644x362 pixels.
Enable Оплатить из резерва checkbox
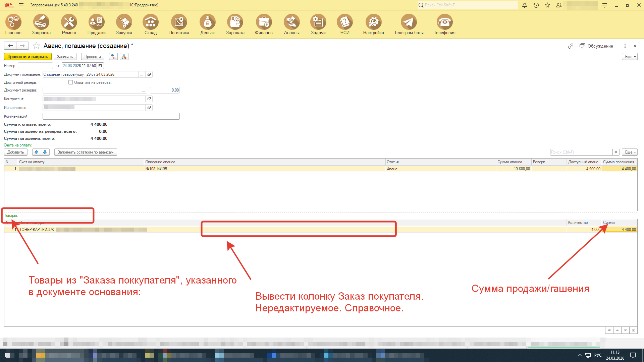70,82
